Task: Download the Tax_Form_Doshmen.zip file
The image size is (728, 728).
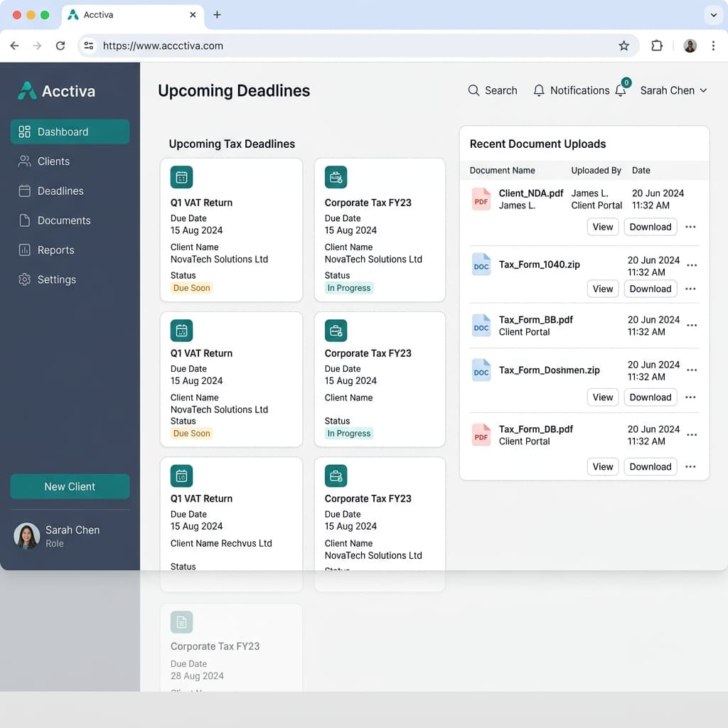Action: point(649,397)
